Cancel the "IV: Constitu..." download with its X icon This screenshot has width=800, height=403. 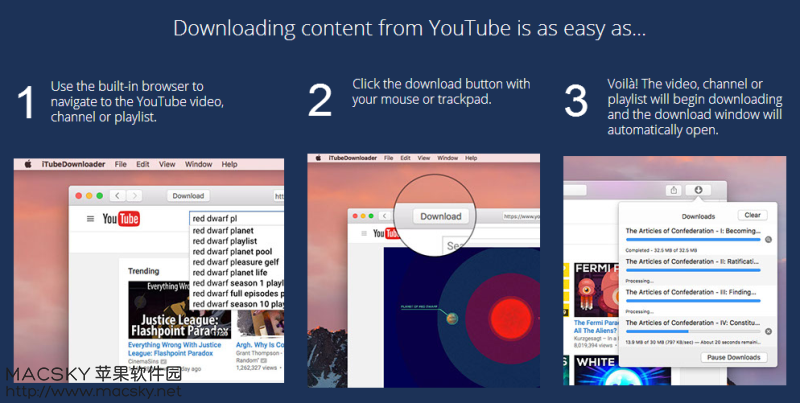click(x=768, y=331)
